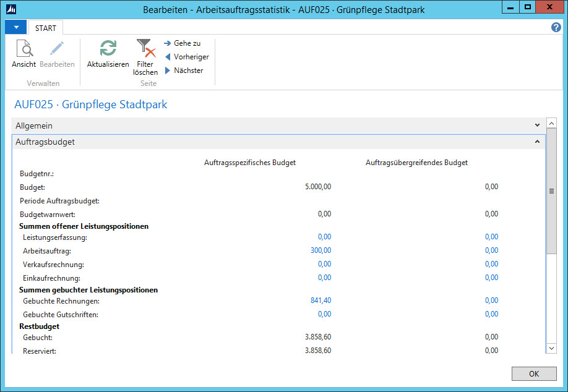Image resolution: width=568 pixels, height=392 pixels.
Task: Click Budget value 5.000,00
Action: click(318, 187)
